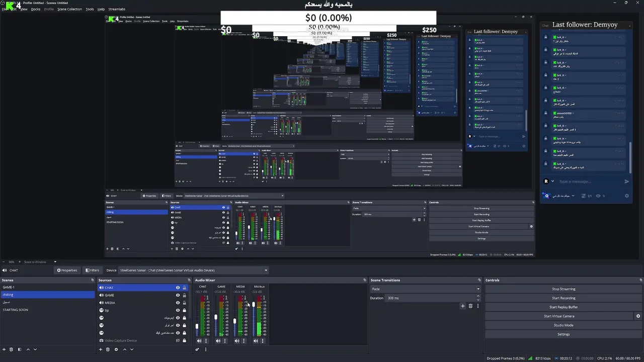This screenshot has width=644, height=362.
Task: Click the GAME volume fader handle
Action: point(216,317)
